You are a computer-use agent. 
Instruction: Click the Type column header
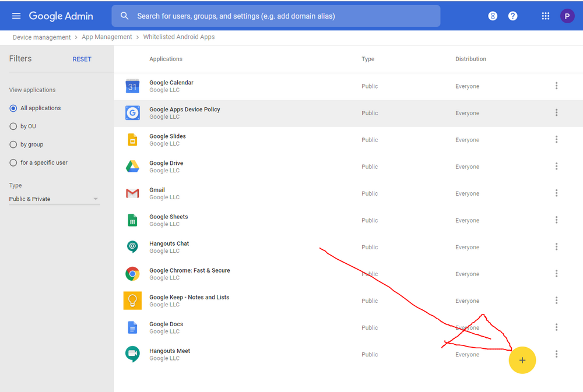(368, 59)
